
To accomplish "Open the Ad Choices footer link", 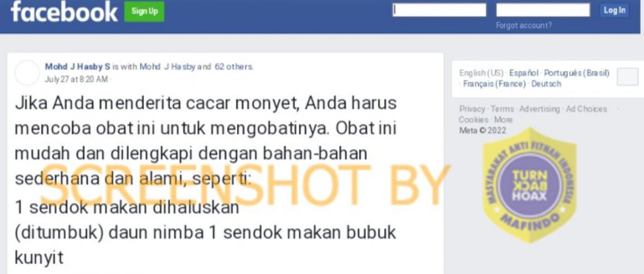I will pyautogui.click(x=586, y=109).
